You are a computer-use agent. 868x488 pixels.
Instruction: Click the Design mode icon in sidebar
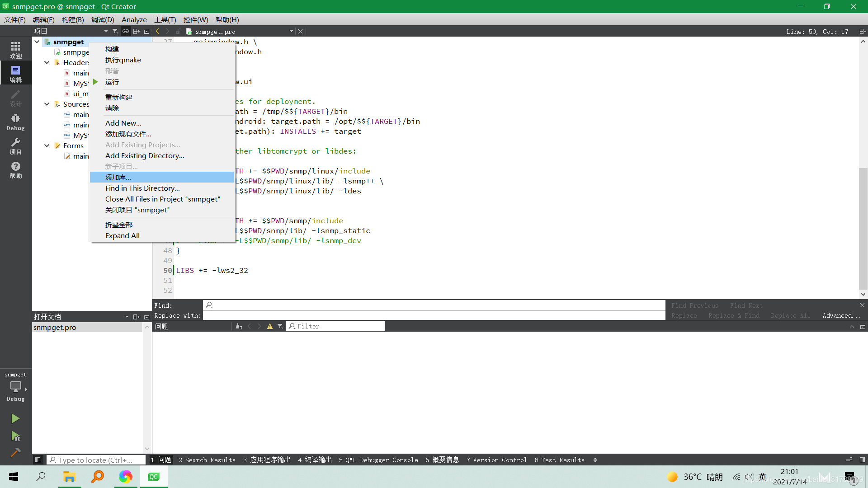pyautogui.click(x=15, y=98)
